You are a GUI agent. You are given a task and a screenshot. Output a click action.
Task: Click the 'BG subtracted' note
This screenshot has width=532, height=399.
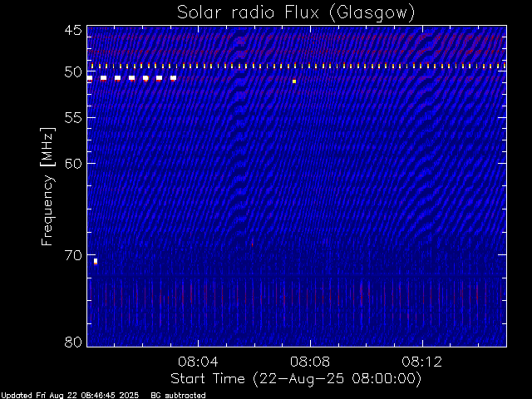click(x=178, y=396)
